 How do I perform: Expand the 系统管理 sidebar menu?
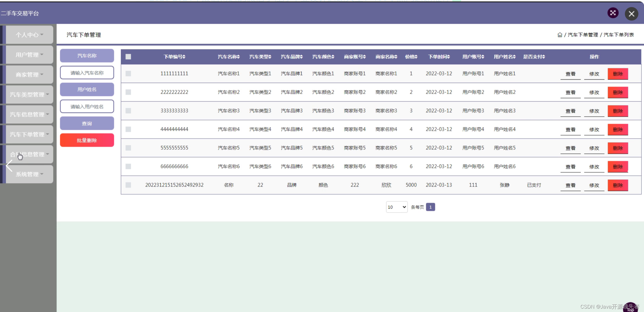(29, 174)
